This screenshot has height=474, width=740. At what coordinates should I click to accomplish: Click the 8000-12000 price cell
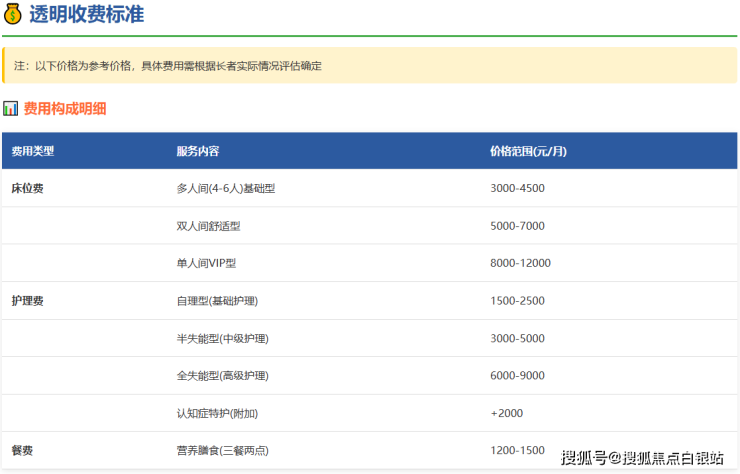pyautogui.click(x=520, y=263)
